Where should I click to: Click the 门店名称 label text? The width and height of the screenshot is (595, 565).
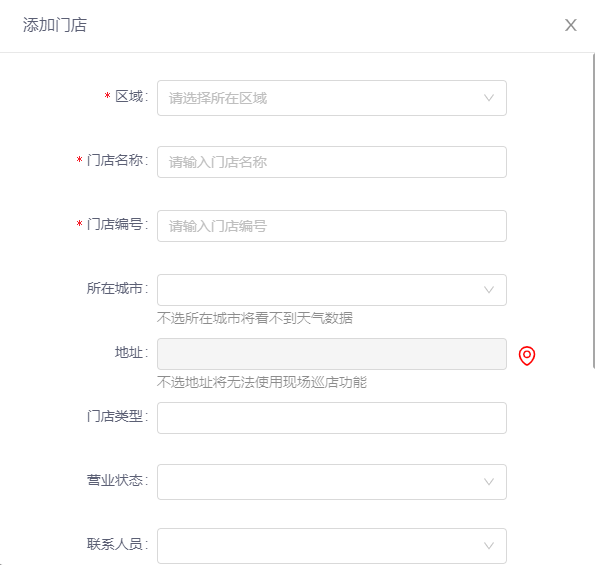click(x=117, y=160)
